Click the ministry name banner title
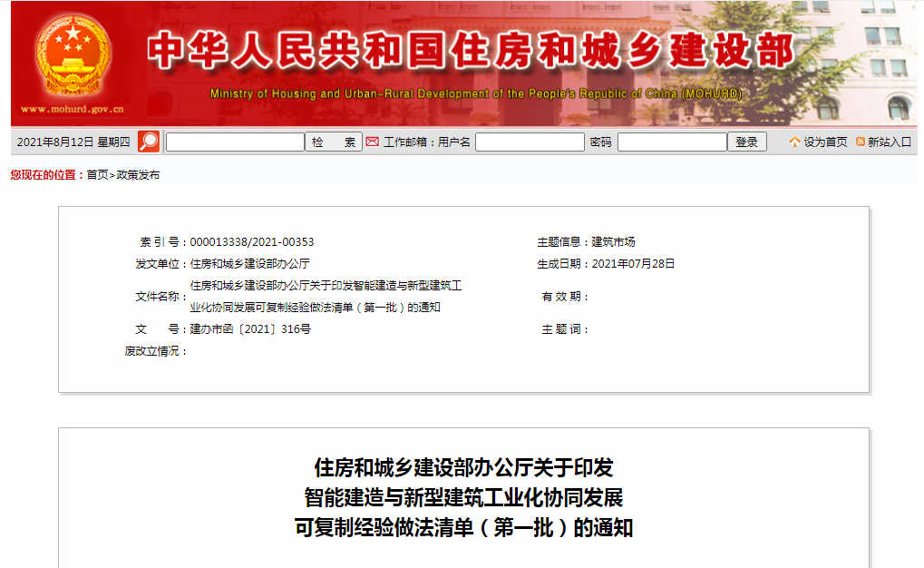This screenshot has height=568, width=924. [471, 51]
